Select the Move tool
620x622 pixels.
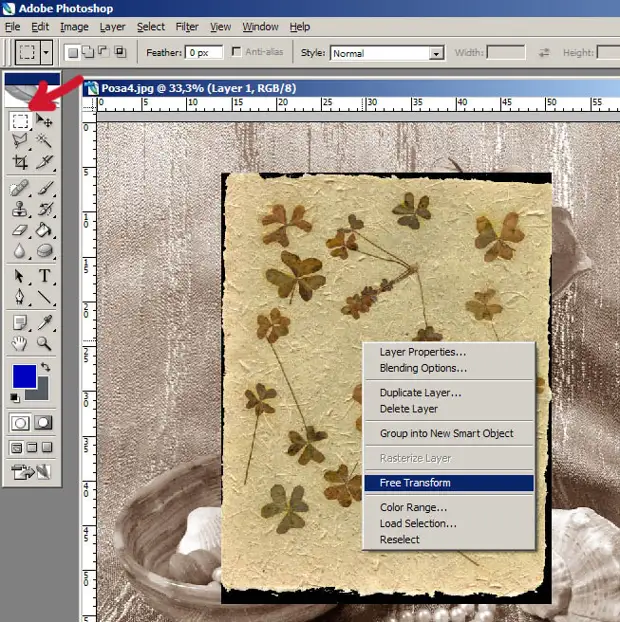(x=45, y=121)
